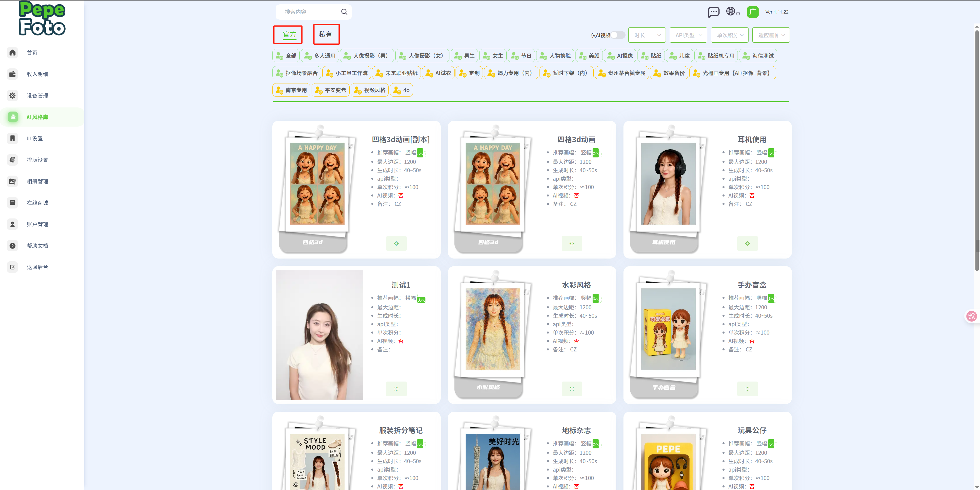Select the AI抠像 category filter
Viewport: 980px width, 490px height.
[x=620, y=56]
